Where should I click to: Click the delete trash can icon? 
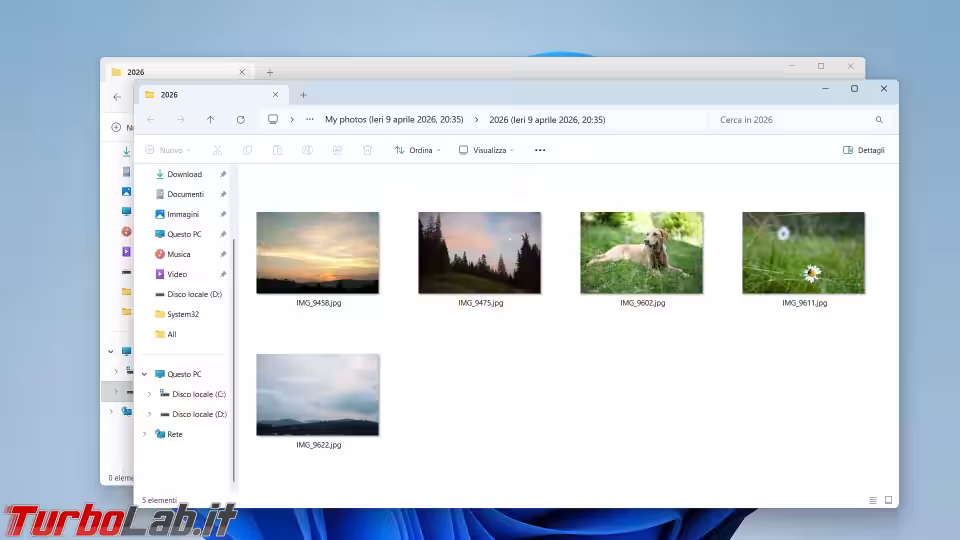(x=367, y=150)
